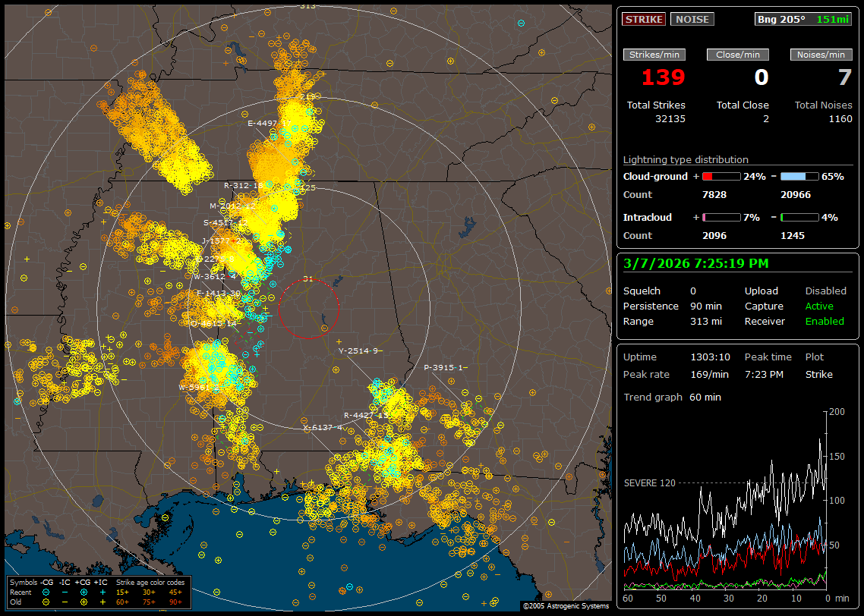Toggle the NOISE indicator
864x616 pixels.
(692, 19)
